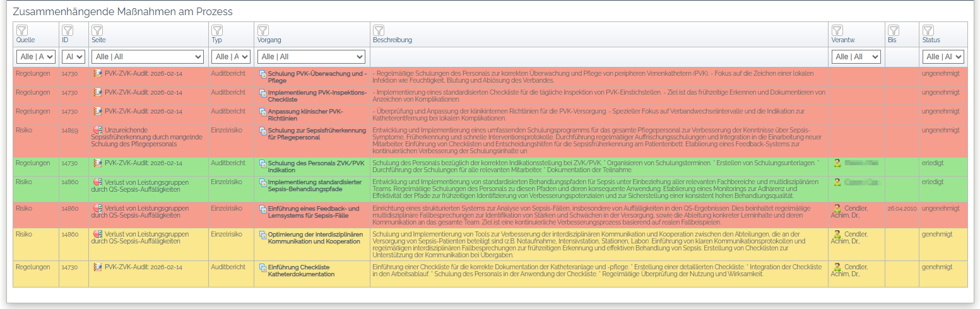Viewport: 980px width, 309px height.
Task: Click the filter icon above Typ column
Action: (217, 30)
